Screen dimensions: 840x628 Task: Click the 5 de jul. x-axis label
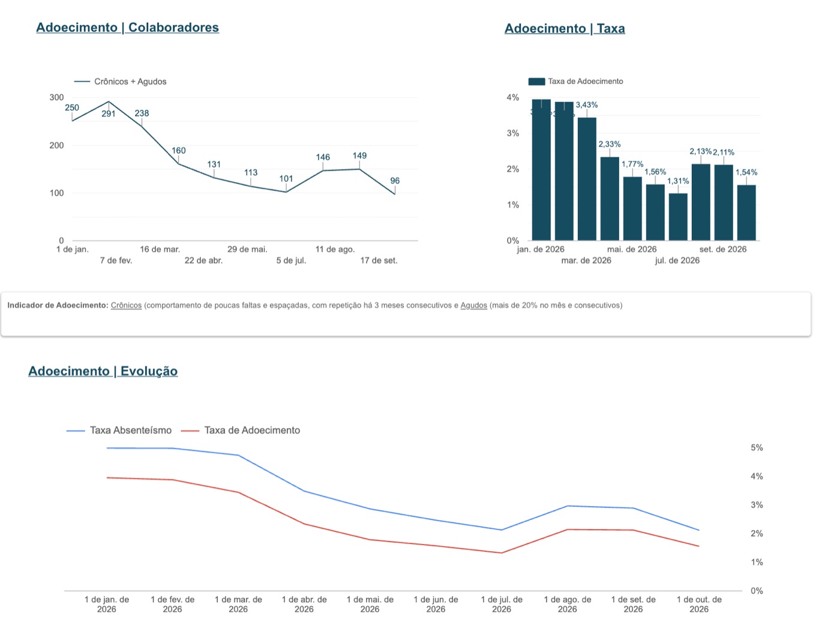click(291, 261)
